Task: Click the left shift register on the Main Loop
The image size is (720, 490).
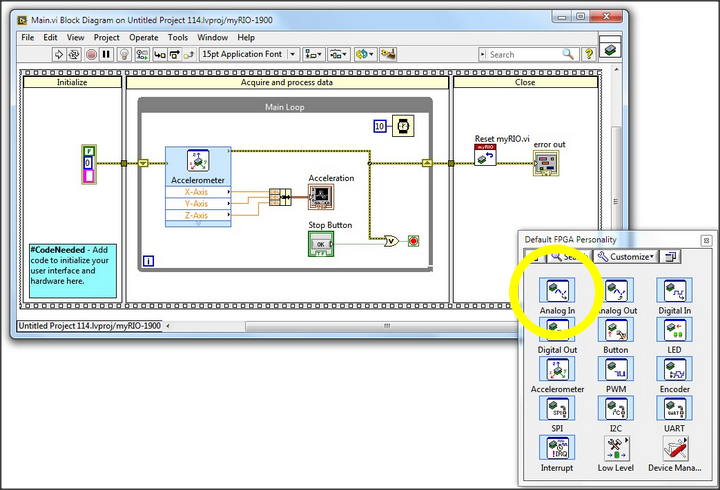Action: pyautogui.click(x=143, y=163)
